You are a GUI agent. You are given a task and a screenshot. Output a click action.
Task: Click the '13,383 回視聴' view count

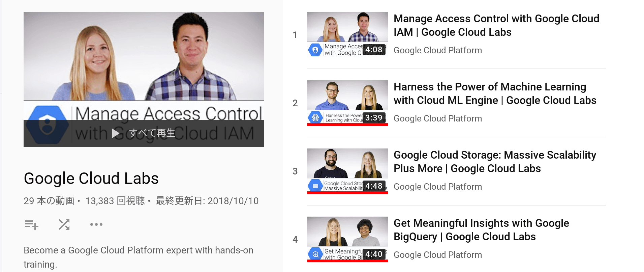click(115, 201)
